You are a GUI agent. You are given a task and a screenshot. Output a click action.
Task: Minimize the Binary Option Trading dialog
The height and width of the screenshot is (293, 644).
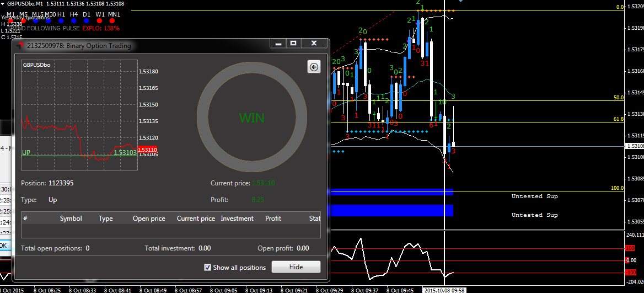pyautogui.click(x=278, y=43)
